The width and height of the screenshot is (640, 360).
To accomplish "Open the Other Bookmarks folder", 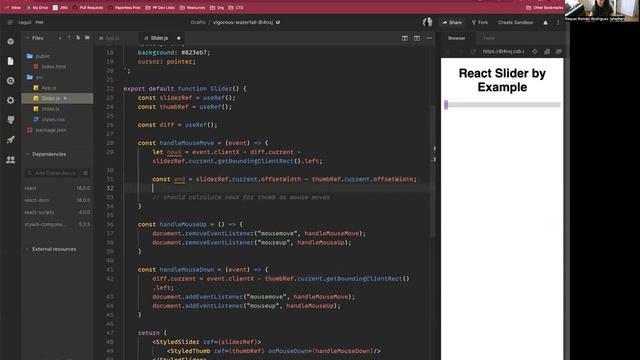I will (x=544, y=8).
